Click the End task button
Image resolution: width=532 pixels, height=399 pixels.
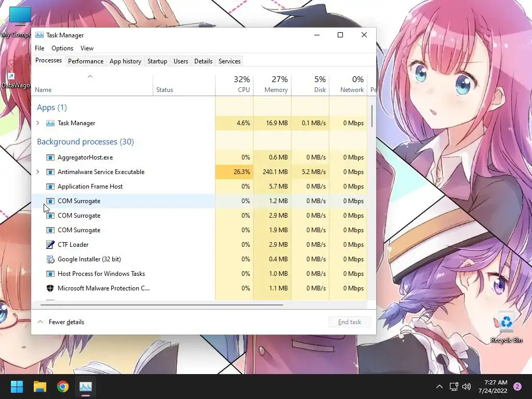(350, 322)
